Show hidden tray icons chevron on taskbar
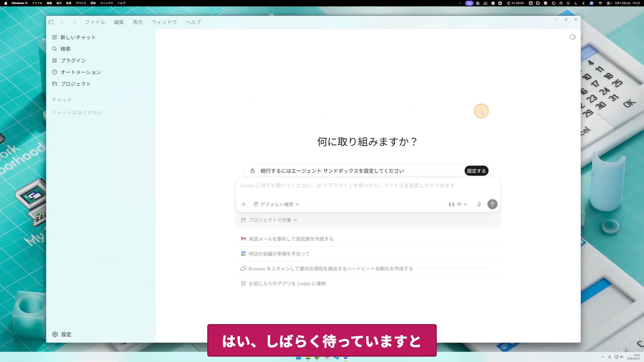 603,357
